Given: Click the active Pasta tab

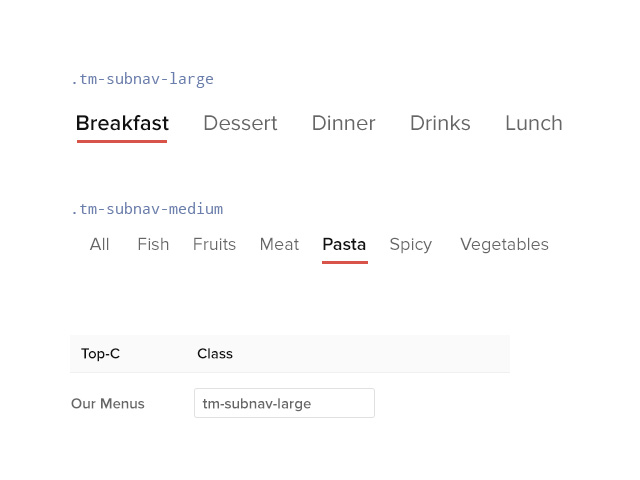Looking at the screenshot, I should click(344, 244).
